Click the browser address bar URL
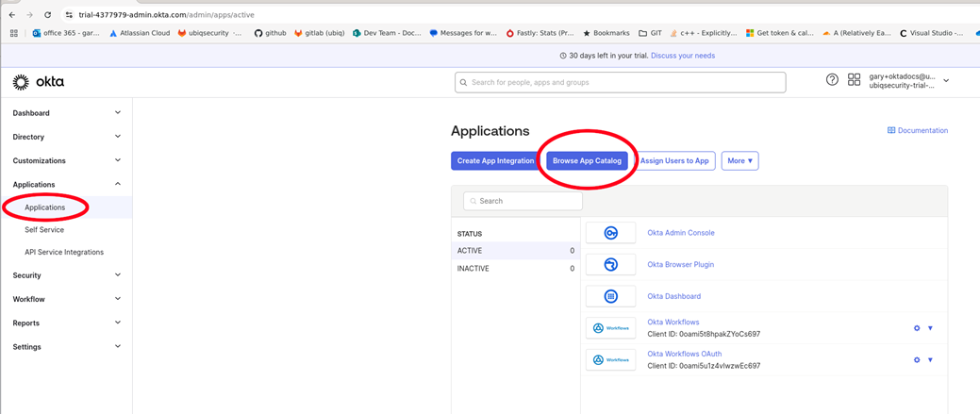 (x=166, y=14)
